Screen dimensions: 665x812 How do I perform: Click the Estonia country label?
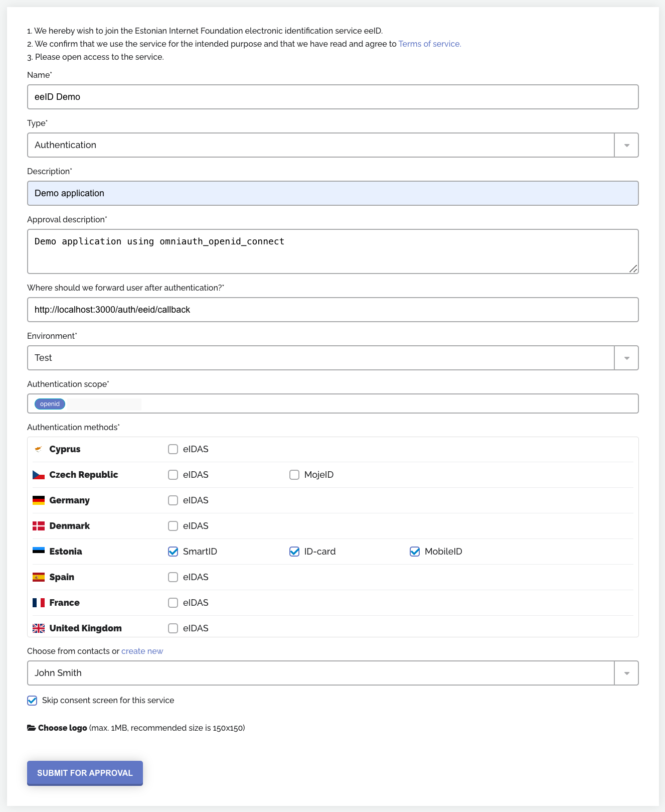(x=66, y=552)
